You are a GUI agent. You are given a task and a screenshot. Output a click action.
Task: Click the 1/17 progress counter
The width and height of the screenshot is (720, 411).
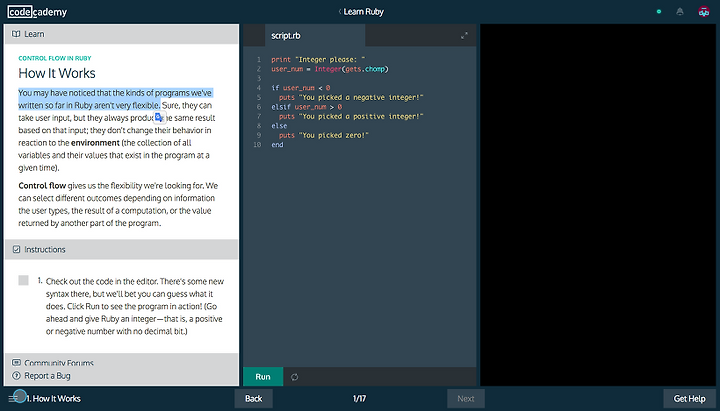(360, 399)
